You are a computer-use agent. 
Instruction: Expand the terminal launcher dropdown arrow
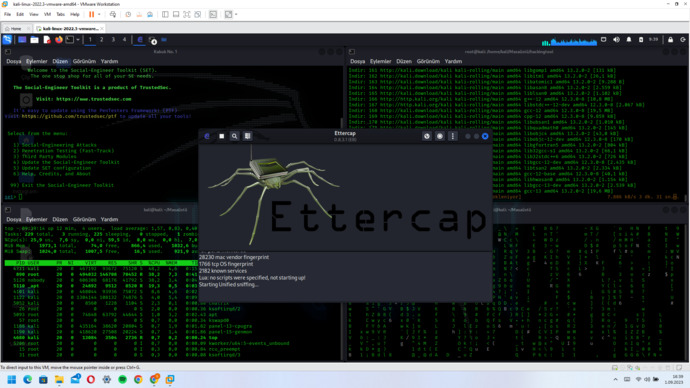(78, 40)
